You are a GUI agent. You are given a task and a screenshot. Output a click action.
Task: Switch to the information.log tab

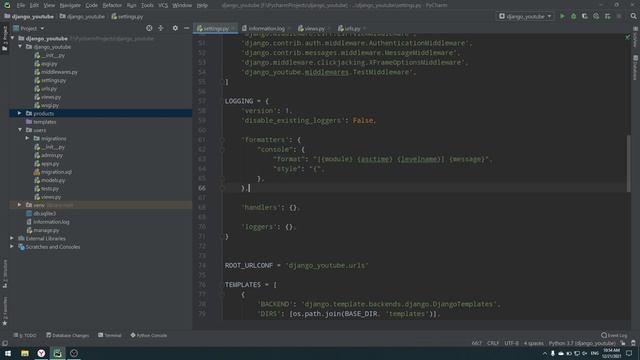tap(266, 29)
